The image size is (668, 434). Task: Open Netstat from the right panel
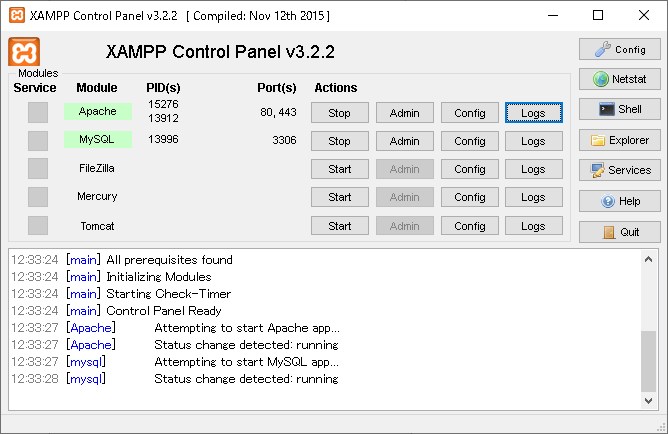619,78
